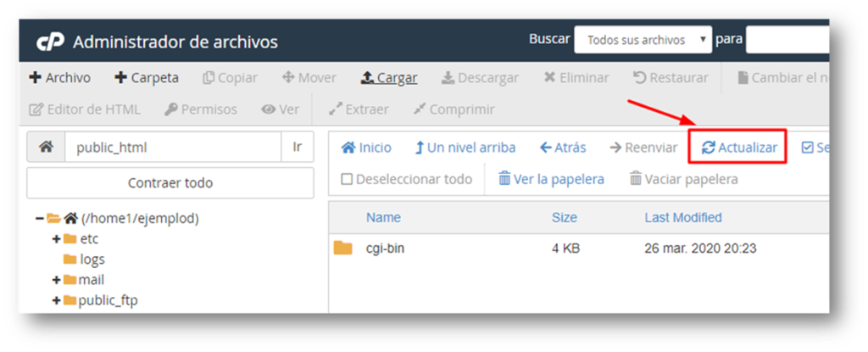
Task: Click the Archivo new file button
Action: pyautogui.click(x=59, y=78)
